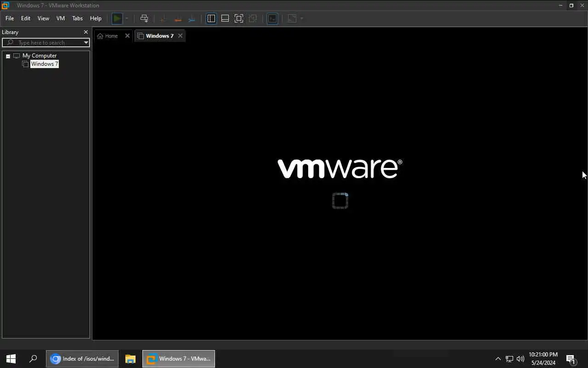Select the Windows 7 tab
The width and height of the screenshot is (588, 368).
159,36
